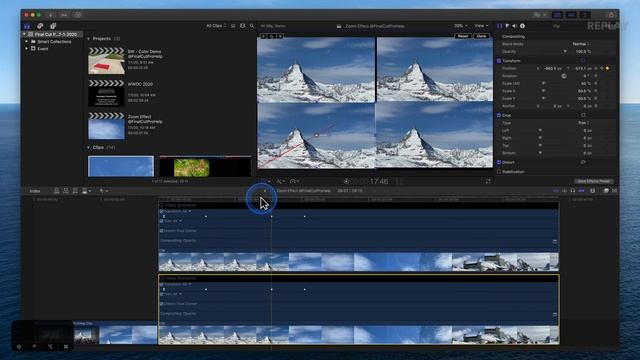Click the Insert clip edit icon

tap(66, 191)
